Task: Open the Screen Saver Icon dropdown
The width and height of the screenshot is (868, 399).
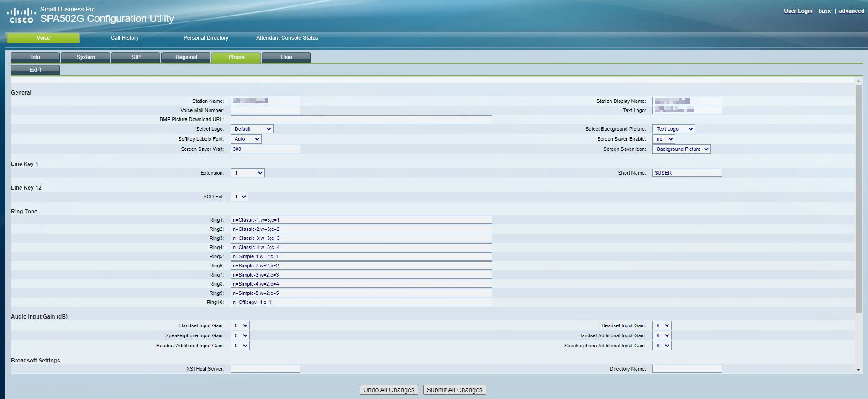Action: click(681, 149)
